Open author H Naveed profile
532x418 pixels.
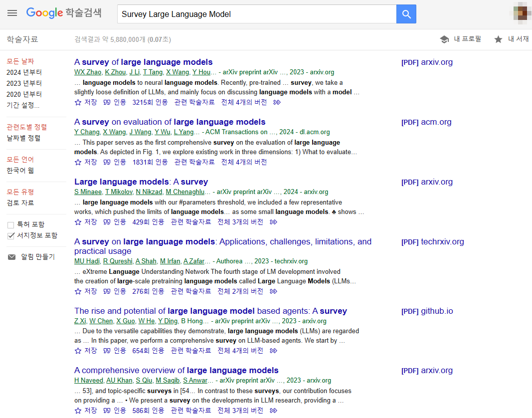click(89, 380)
